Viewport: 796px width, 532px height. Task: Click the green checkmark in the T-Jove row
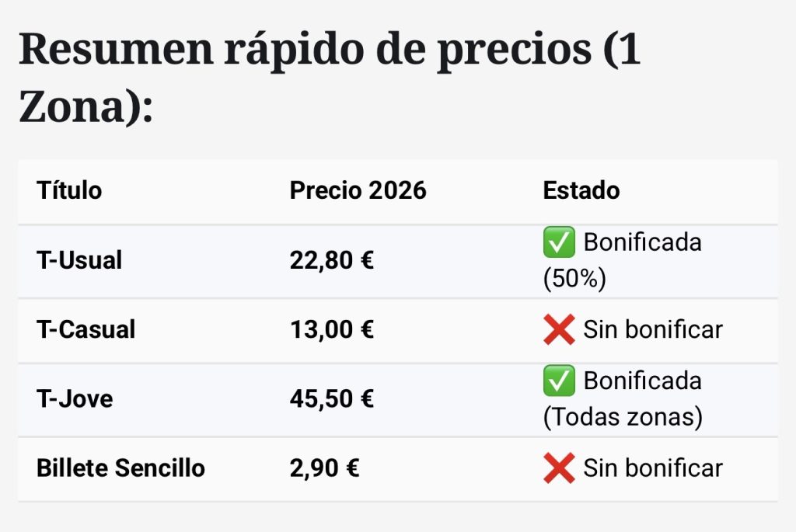tap(559, 381)
